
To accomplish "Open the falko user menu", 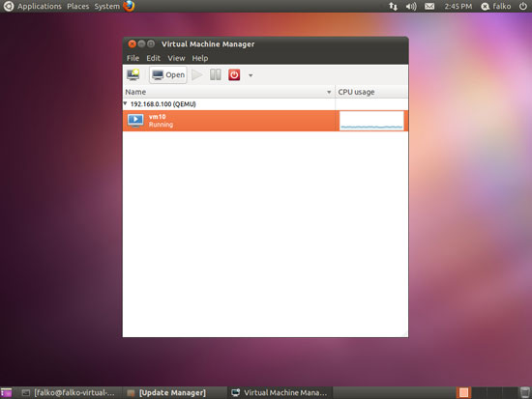I will [x=496, y=7].
